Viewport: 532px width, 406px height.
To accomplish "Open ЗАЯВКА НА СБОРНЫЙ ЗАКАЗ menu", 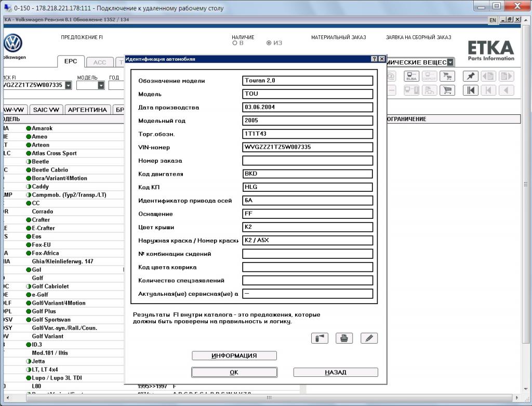I will (419, 37).
